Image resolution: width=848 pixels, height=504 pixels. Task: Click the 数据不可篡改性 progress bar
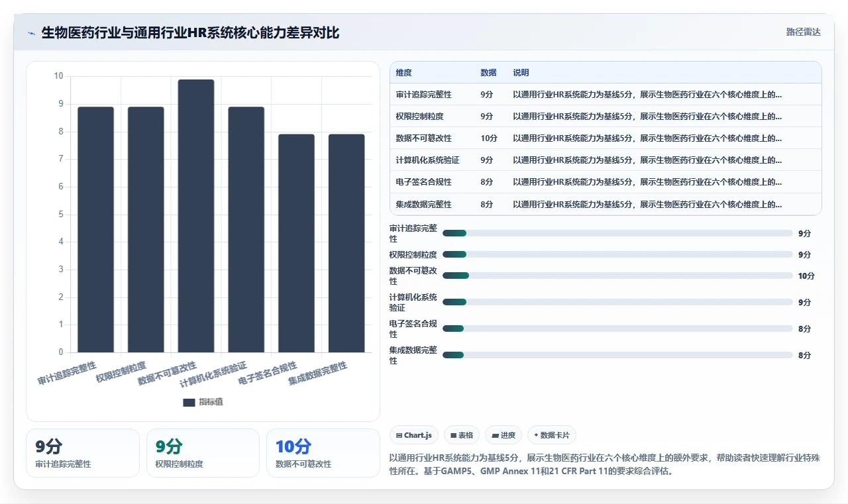coord(617,276)
